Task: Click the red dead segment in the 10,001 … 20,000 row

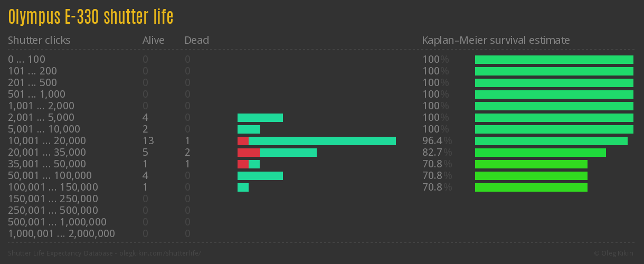Action: coord(243,141)
